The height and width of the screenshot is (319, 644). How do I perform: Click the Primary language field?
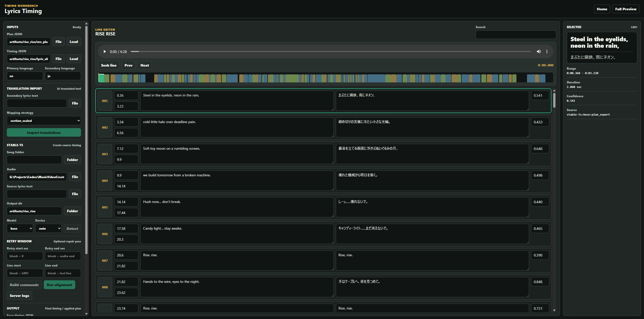tap(25, 76)
